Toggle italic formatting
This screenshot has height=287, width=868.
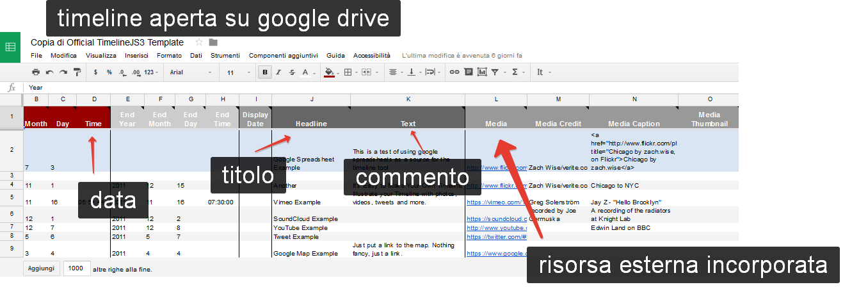pyautogui.click(x=278, y=72)
